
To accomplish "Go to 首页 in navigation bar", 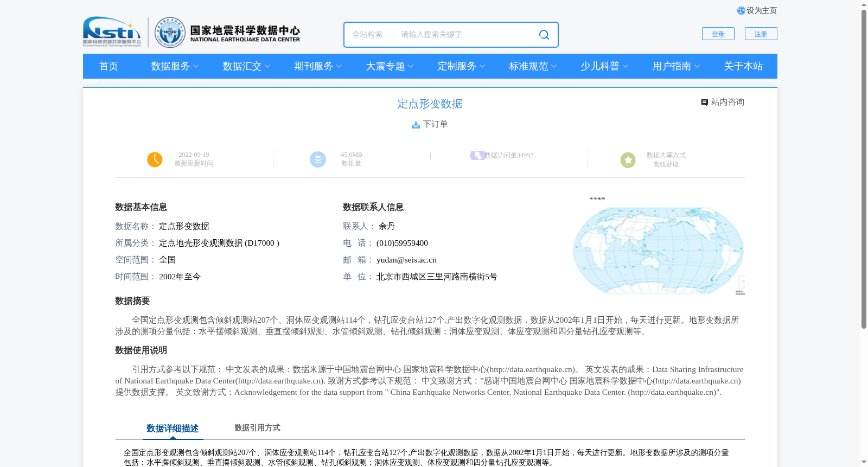I will coord(108,66).
